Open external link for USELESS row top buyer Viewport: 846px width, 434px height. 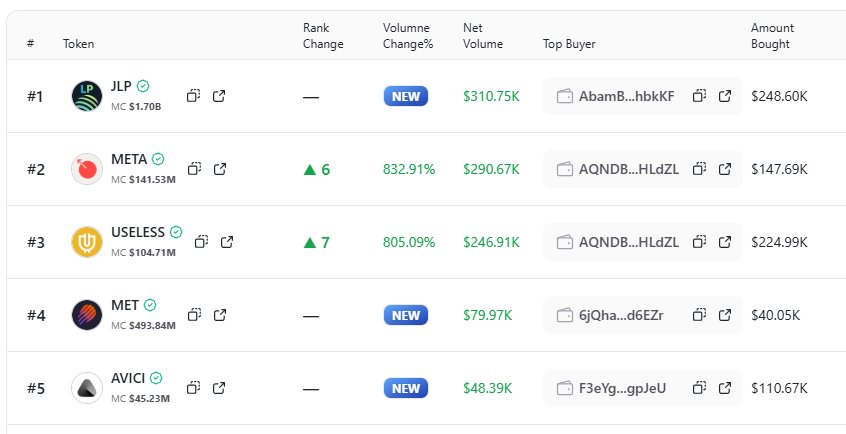coord(725,242)
